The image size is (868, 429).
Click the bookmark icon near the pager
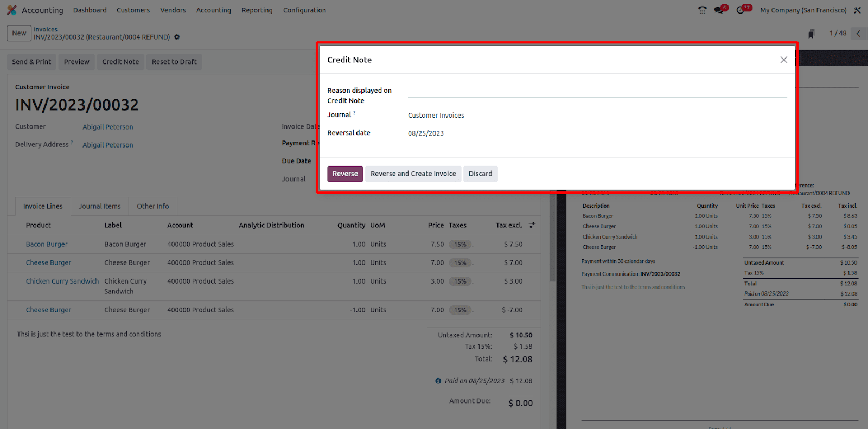[811, 34]
